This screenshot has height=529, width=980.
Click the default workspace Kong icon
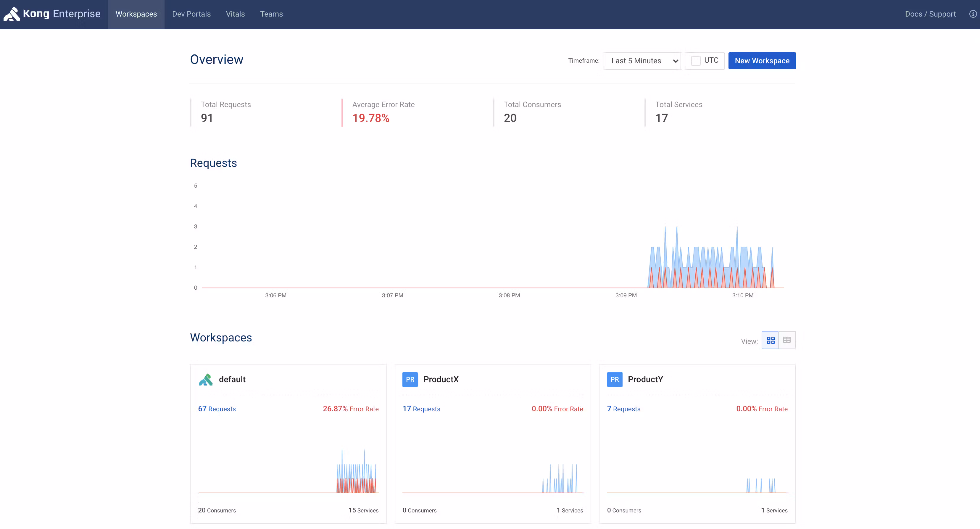[205, 379]
